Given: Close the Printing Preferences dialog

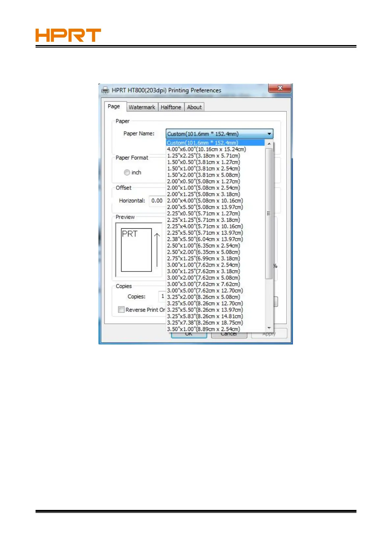Looking at the screenshot, I should point(280,88).
